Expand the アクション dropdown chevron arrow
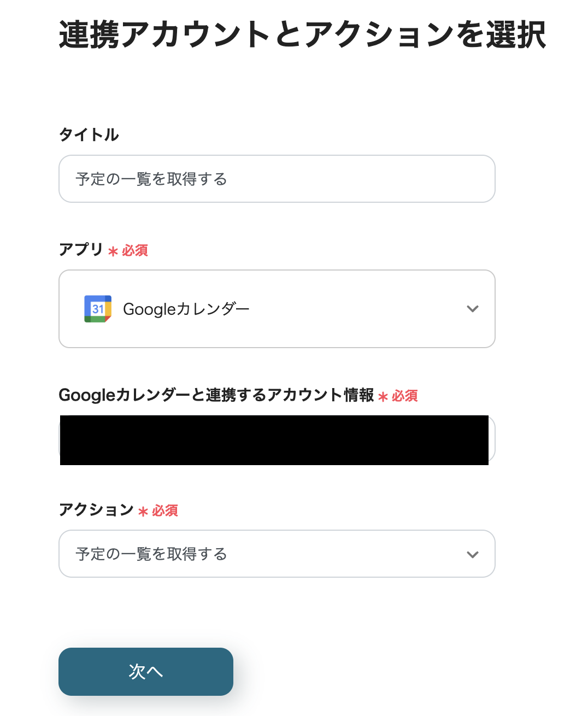Viewport: 588px width, 716px height. tap(473, 554)
